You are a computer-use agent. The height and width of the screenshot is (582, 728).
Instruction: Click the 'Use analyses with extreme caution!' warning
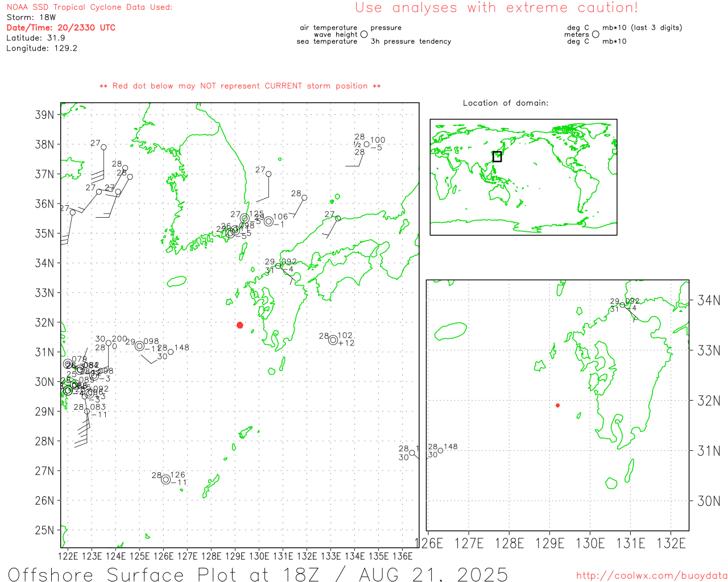497,7
